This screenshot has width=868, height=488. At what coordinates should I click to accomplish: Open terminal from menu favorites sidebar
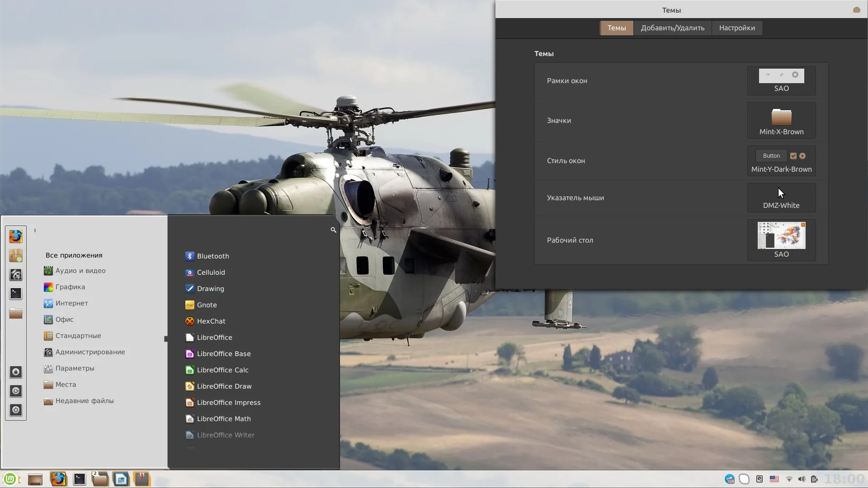pyautogui.click(x=16, y=293)
